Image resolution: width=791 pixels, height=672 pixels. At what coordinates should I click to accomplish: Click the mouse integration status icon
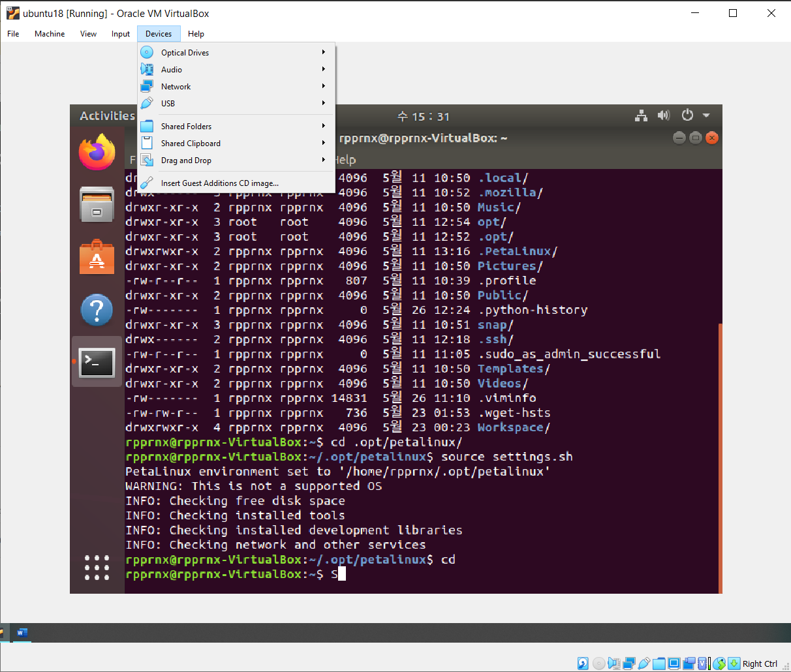(719, 664)
